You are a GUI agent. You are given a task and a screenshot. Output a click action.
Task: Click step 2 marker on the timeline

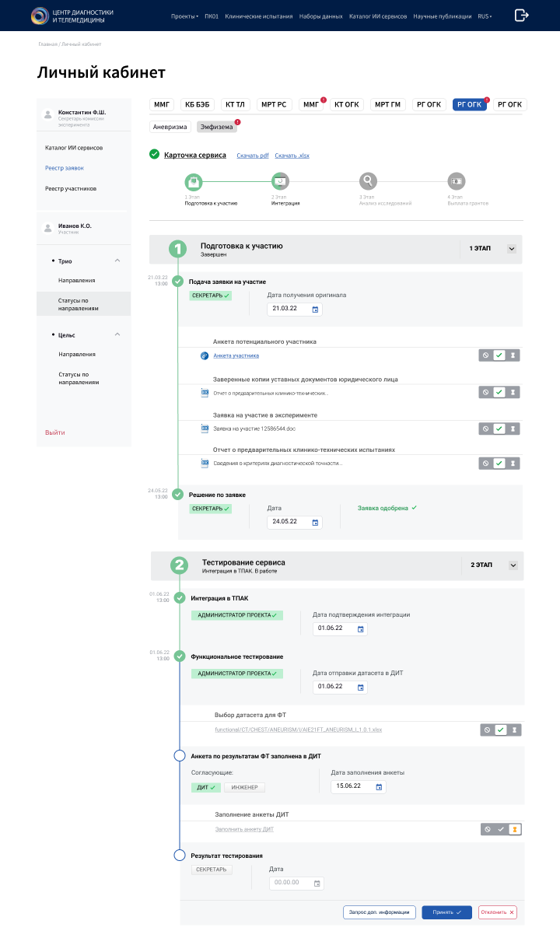tap(180, 565)
